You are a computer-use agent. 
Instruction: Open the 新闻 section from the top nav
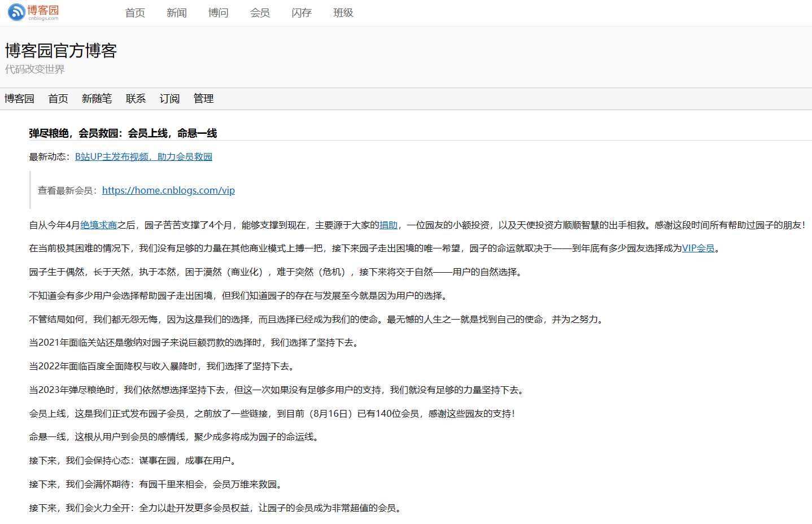(176, 12)
